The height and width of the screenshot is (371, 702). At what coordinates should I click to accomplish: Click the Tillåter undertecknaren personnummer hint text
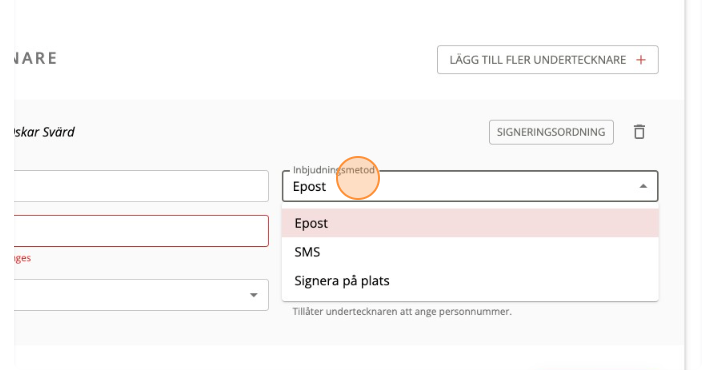tap(402, 311)
